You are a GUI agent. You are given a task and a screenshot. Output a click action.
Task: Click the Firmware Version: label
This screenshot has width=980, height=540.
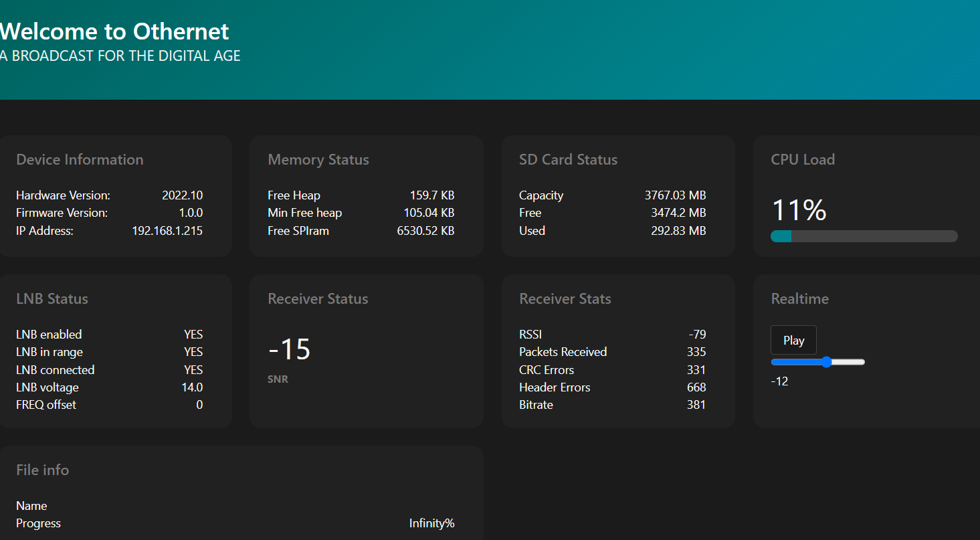pyautogui.click(x=62, y=213)
